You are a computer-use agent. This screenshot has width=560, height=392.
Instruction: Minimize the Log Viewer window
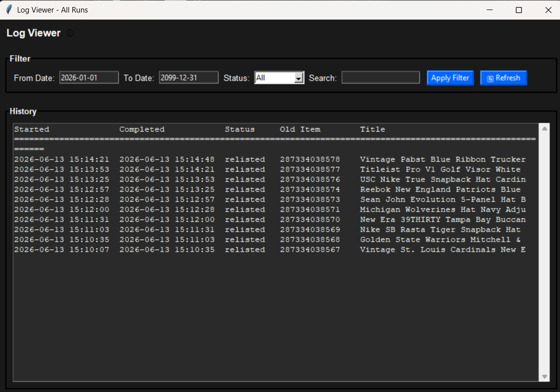(490, 10)
